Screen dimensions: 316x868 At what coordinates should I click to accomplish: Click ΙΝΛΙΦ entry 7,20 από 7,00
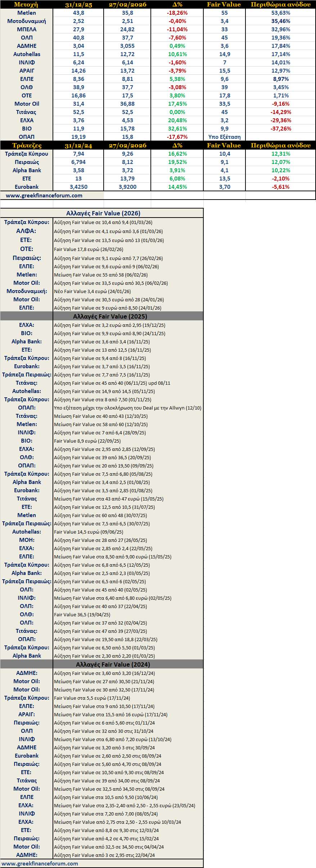pyautogui.click(x=106, y=814)
